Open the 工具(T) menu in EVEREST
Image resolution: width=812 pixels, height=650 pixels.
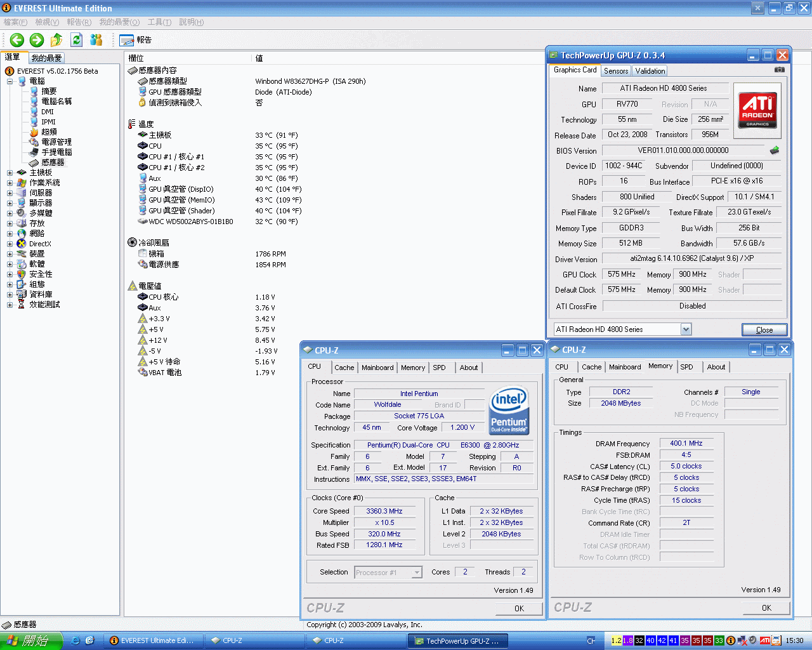coord(159,22)
